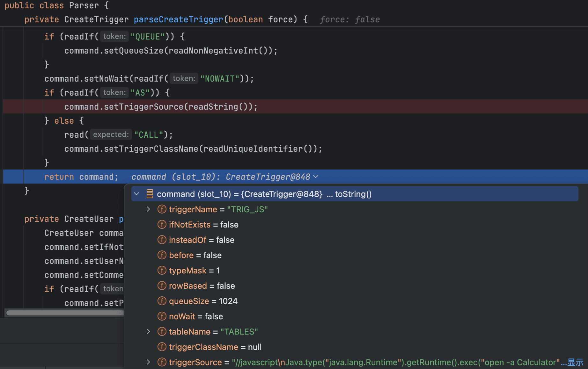This screenshot has width=588, height=369.
Task: Expand the tableName field node
Action: click(x=148, y=332)
